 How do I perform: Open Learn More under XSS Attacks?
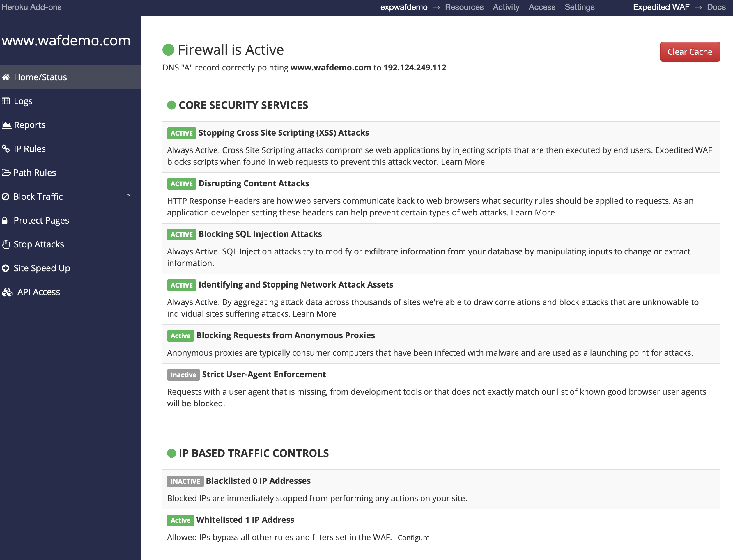click(x=463, y=162)
